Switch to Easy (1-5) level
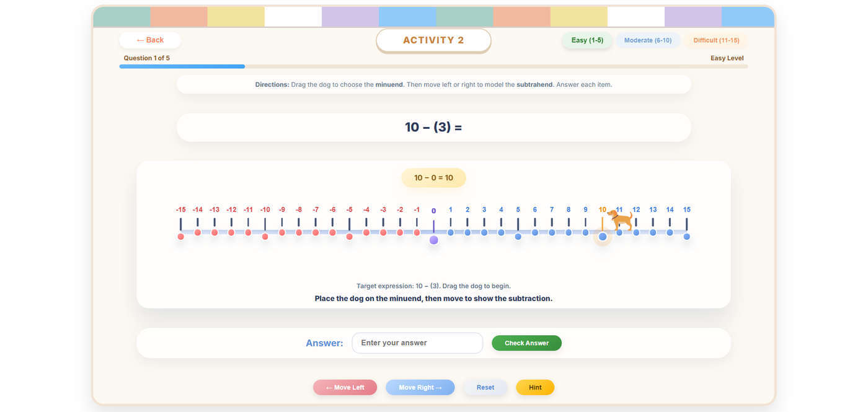868x412 pixels. (x=587, y=40)
